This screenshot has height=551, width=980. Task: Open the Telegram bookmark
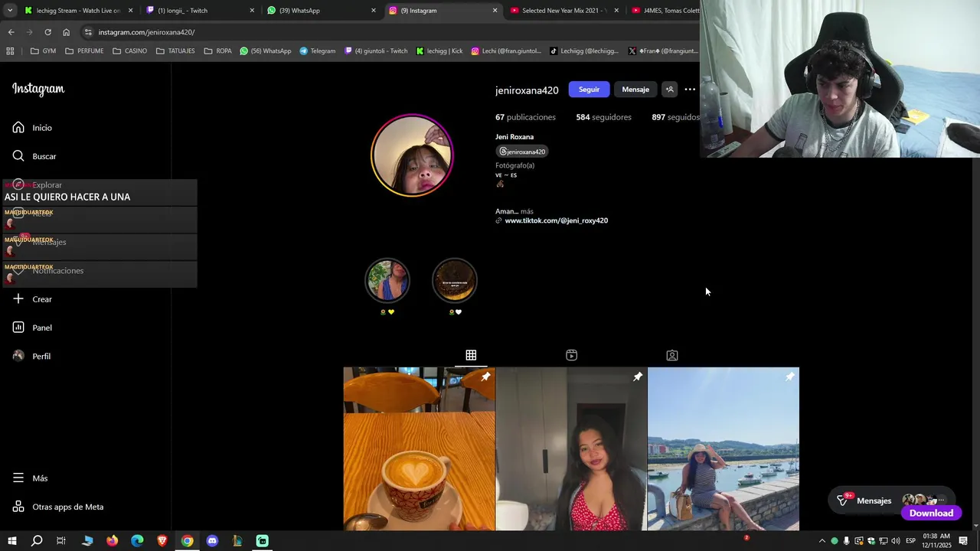pos(318,51)
